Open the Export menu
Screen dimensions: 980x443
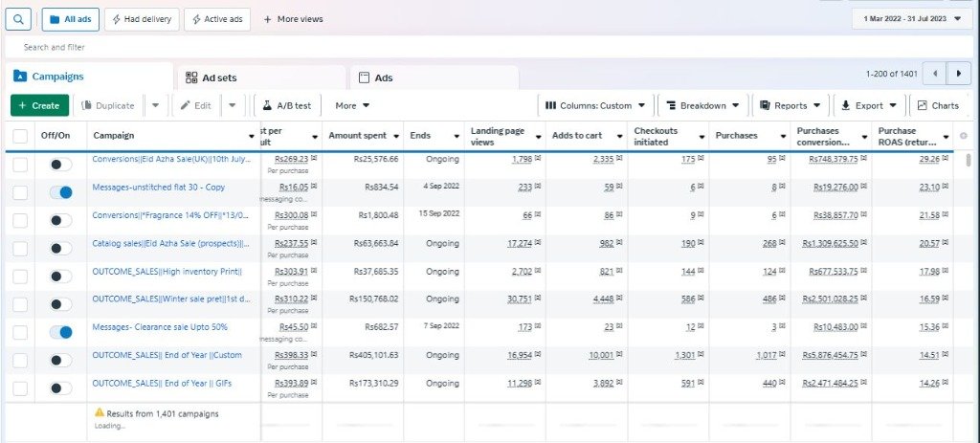(869, 105)
